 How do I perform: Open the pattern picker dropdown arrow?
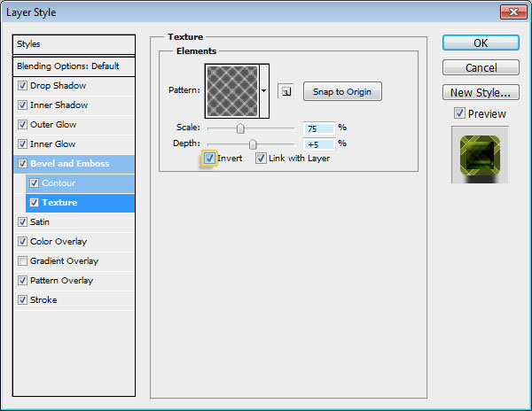263,91
